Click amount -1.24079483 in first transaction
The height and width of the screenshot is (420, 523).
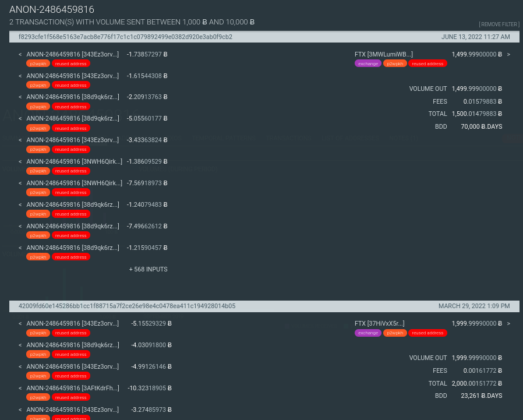click(147, 205)
